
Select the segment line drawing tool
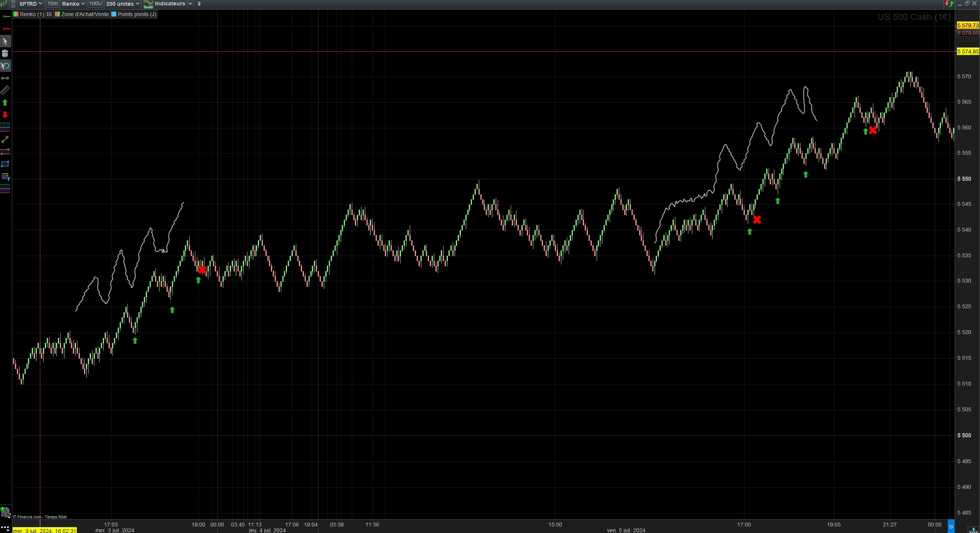[x=5, y=139]
